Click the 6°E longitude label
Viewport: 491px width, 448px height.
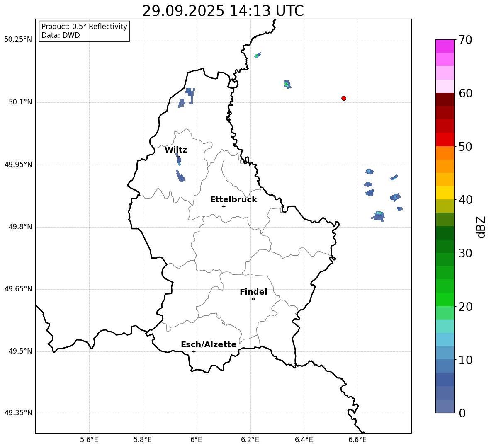(196, 440)
